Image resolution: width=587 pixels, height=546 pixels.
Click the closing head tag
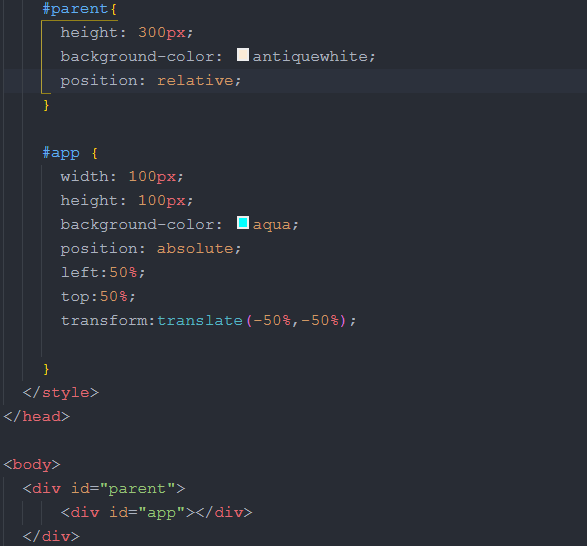pos(37,416)
